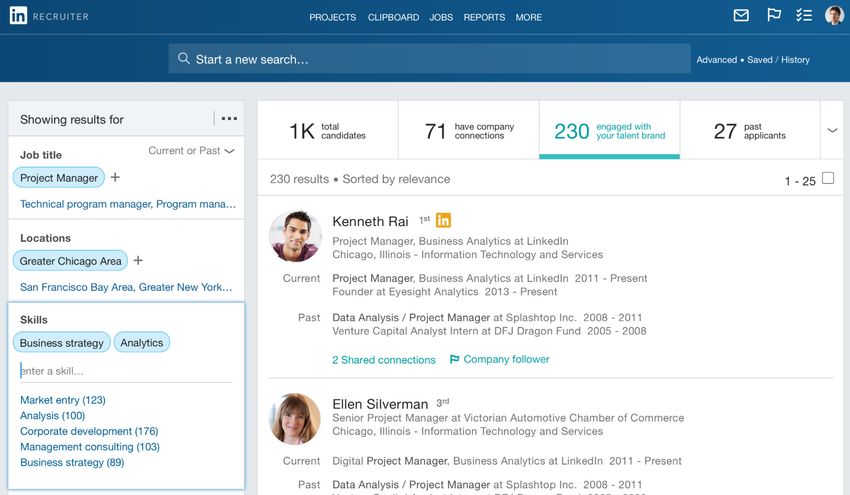This screenshot has height=495, width=850.
Task: Open Kenneth Rai's profile photo
Action: [x=295, y=236]
